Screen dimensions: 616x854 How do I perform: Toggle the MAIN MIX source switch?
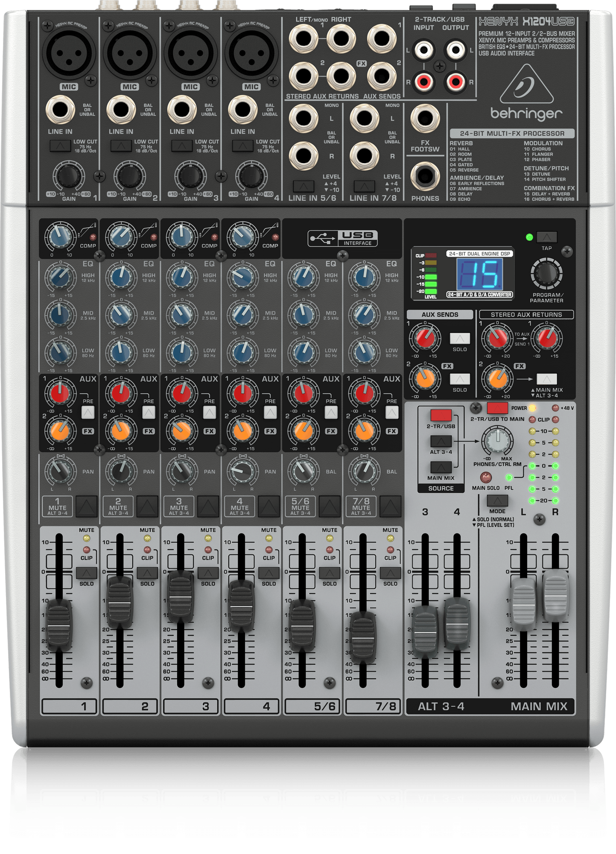pos(441,468)
